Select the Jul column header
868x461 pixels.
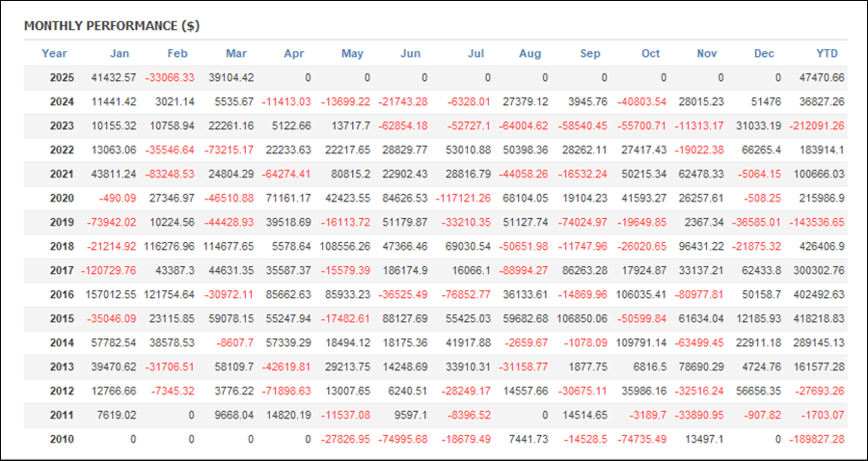click(x=475, y=54)
